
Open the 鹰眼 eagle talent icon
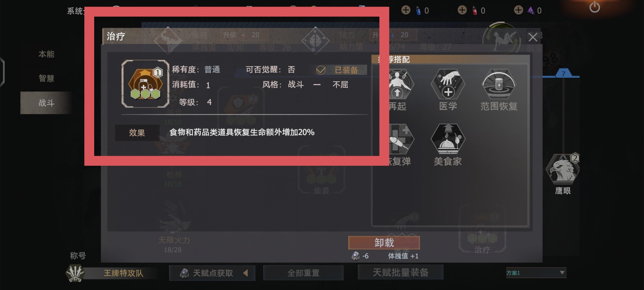click(x=563, y=168)
